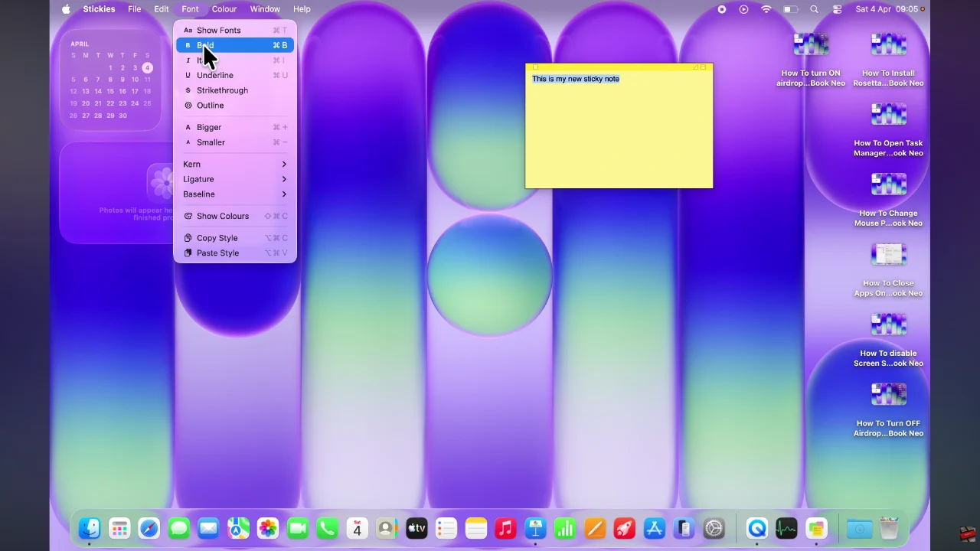This screenshot has height=551, width=980.
Task: Expand the Kern submenu
Action: click(x=191, y=164)
